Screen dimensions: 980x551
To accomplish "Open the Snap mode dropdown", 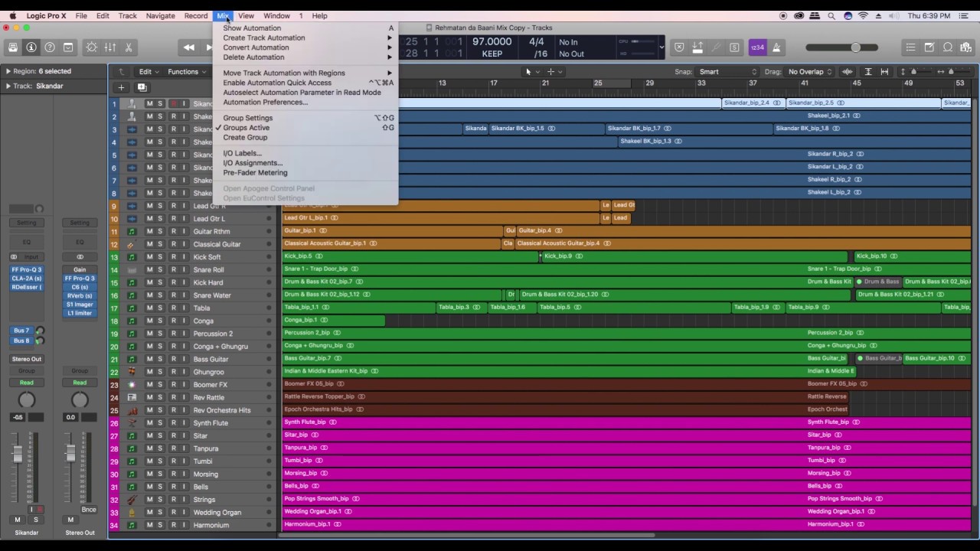I will (727, 72).
